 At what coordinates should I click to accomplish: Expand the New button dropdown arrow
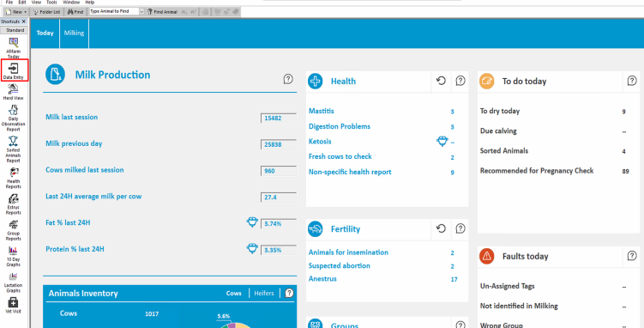(26, 12)
